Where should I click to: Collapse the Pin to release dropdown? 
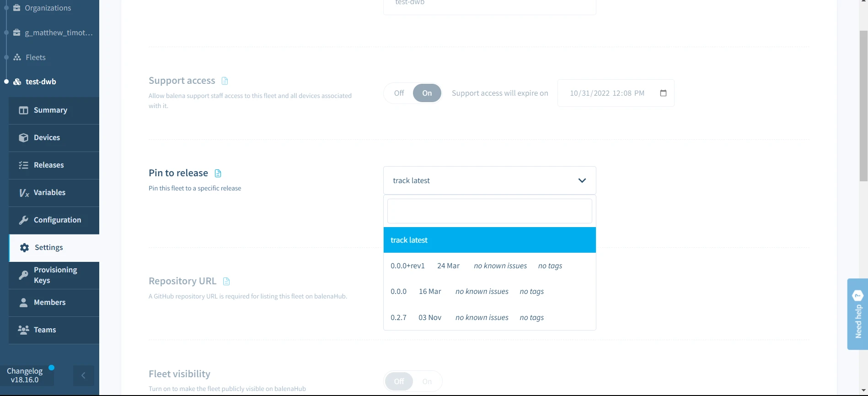click(x=582, y=180)
